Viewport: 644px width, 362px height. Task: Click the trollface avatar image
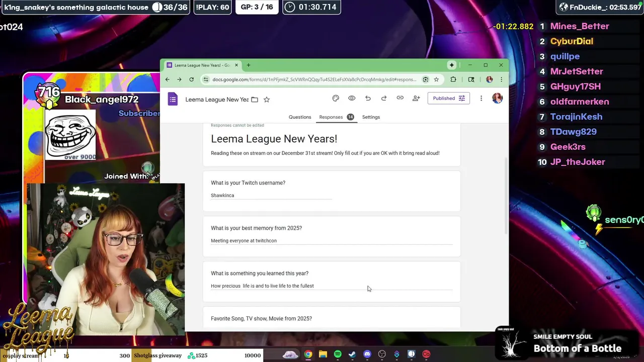point(70,135)
